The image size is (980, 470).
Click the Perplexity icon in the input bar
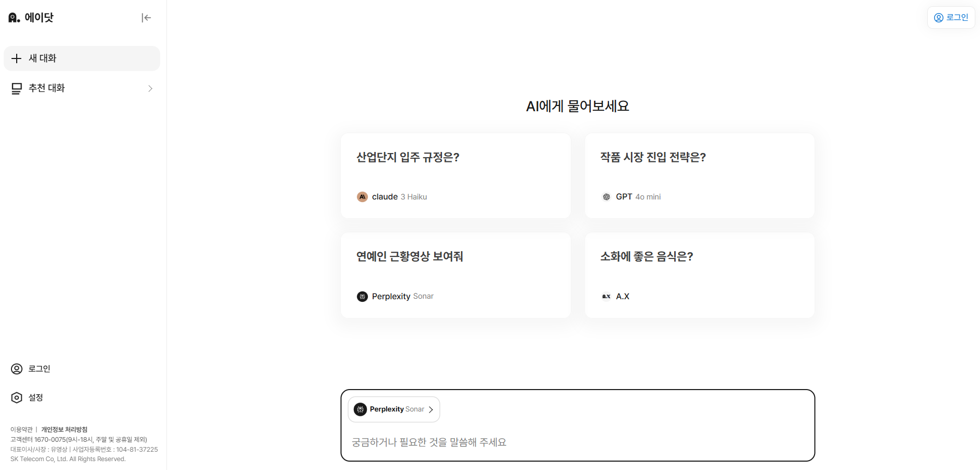pyautogui.click(x=360, y=409)
